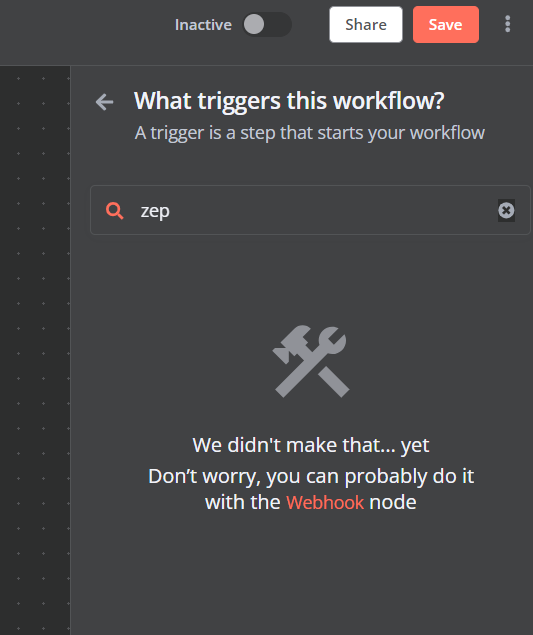Open the three-dot workflow options menu
This screenshot has width=533, height=635.
point(507,24)
